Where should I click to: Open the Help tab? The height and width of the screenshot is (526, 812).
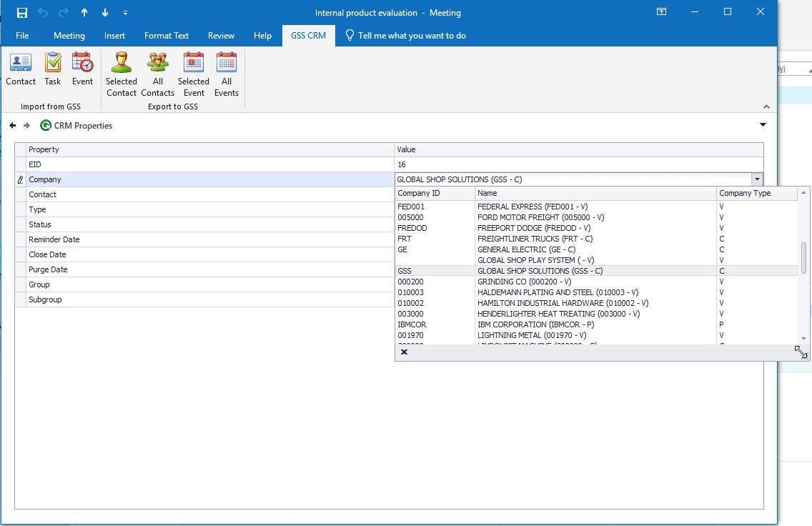[262, 35]
